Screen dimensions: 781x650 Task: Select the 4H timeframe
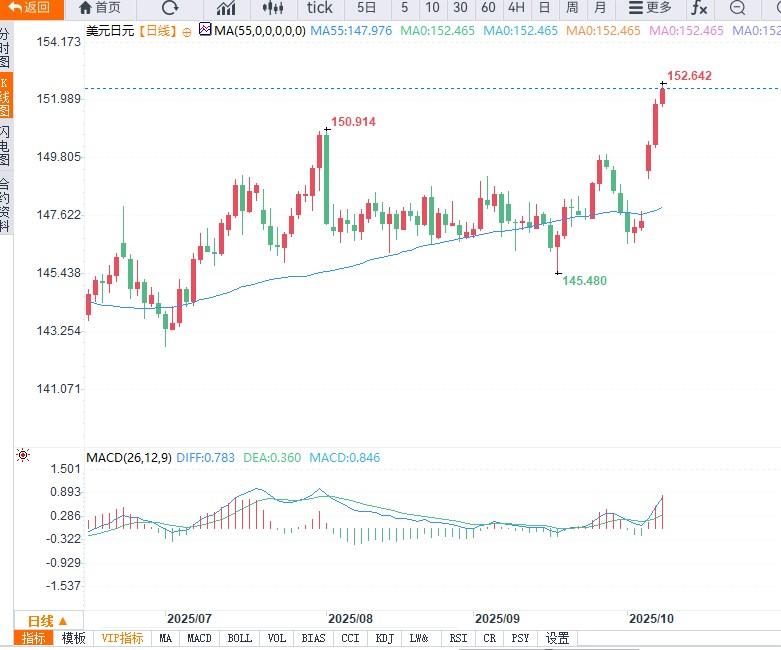click(x=516, y=8)
